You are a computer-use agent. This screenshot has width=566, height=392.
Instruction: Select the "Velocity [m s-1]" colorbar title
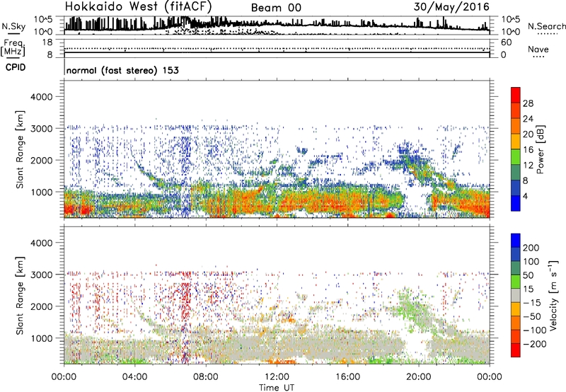(x=553, y=295)
